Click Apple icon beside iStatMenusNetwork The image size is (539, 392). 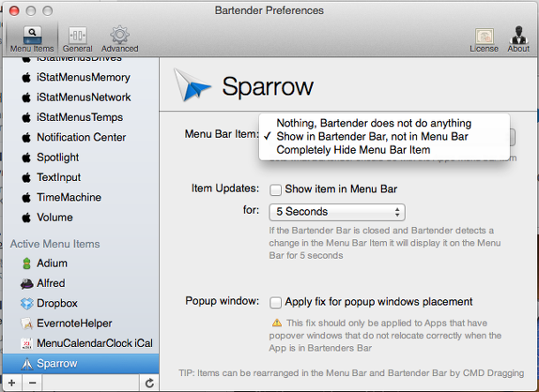[27, 97]
